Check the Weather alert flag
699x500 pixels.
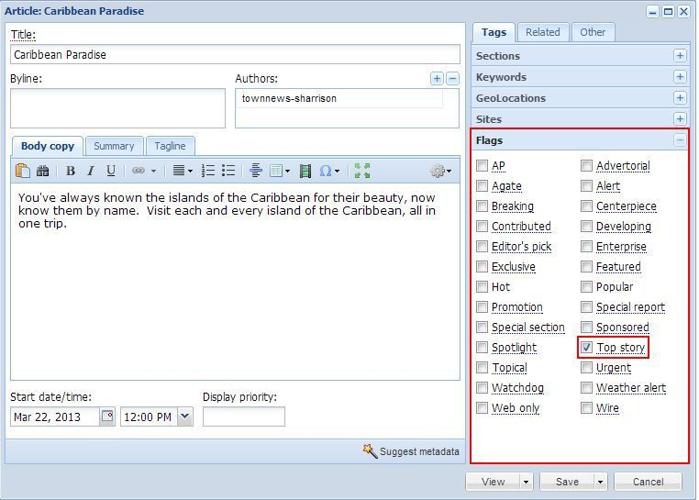(x=587, y=388)
